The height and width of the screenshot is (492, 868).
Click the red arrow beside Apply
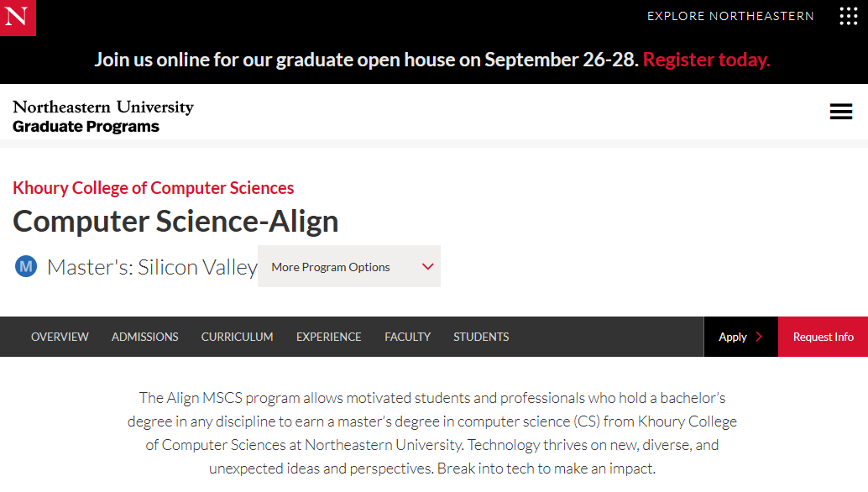coord(759,337)
